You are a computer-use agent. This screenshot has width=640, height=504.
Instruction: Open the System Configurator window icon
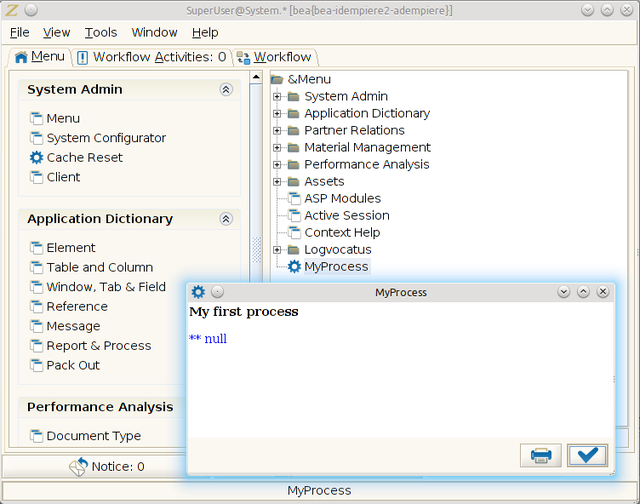click(37, 138)
